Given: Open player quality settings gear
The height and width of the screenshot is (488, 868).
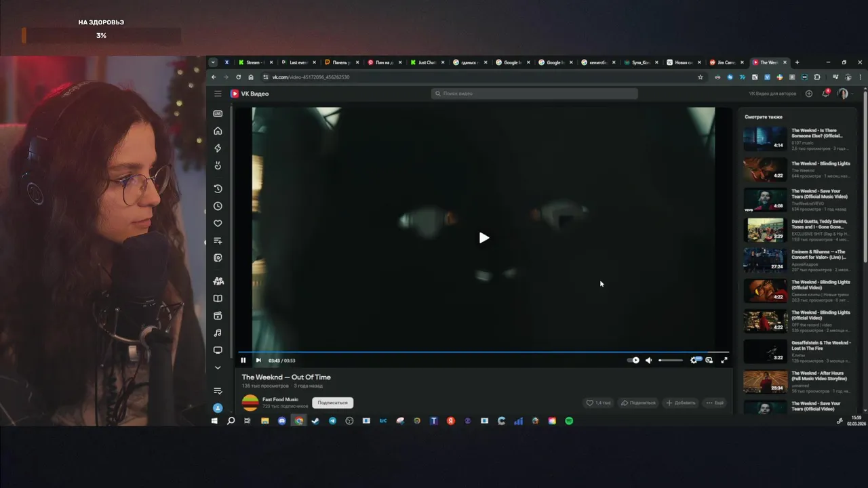Looking at the screenshot, I should (694, 361).
